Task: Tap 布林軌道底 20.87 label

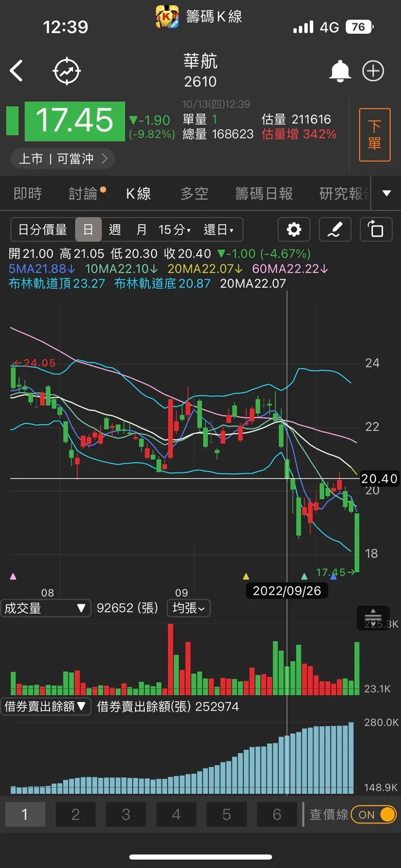Action: tap(162, 283)
